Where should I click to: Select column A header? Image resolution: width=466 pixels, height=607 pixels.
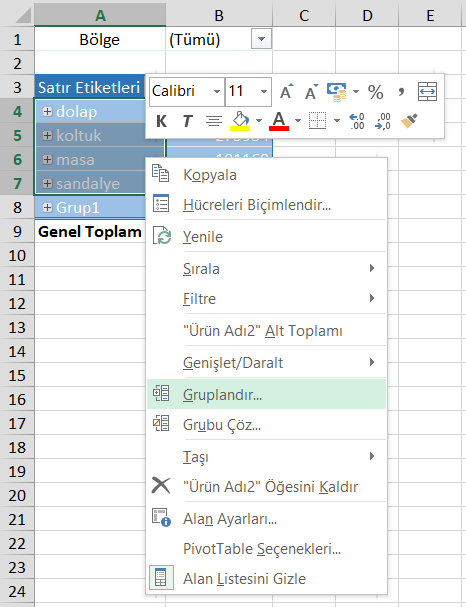[100, 15]
